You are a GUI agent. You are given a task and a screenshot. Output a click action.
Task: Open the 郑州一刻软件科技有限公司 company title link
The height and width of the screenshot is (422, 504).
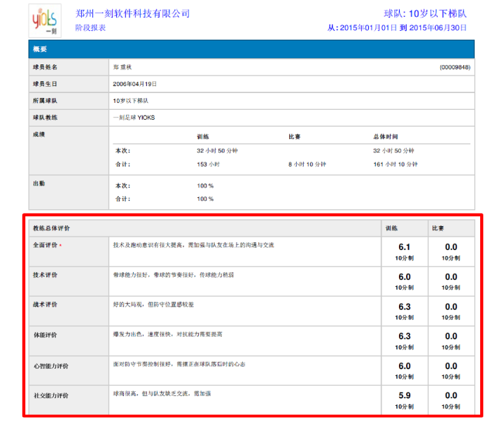coord(132,13)
